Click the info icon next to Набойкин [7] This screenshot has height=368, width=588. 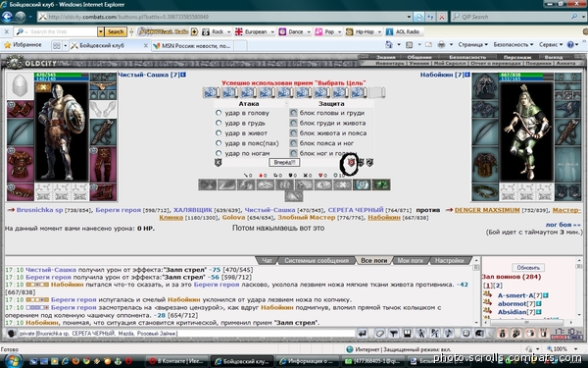coord(467,75)
